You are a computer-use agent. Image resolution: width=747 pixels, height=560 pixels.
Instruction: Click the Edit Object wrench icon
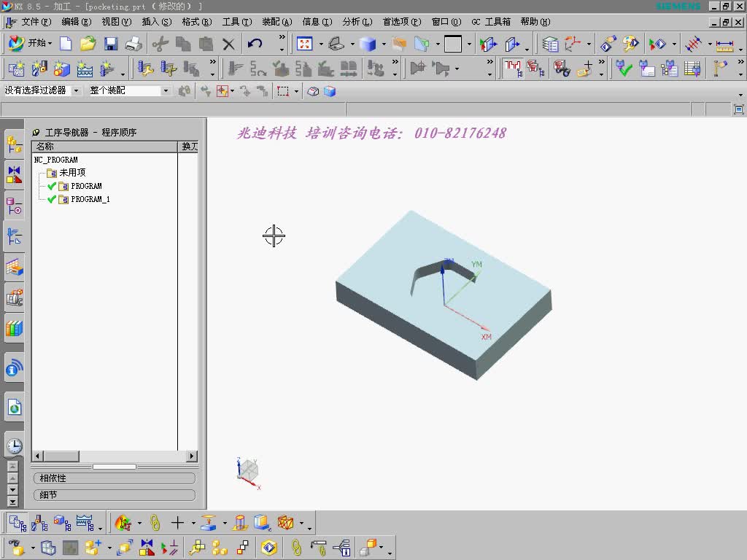(x=145, y=69)
